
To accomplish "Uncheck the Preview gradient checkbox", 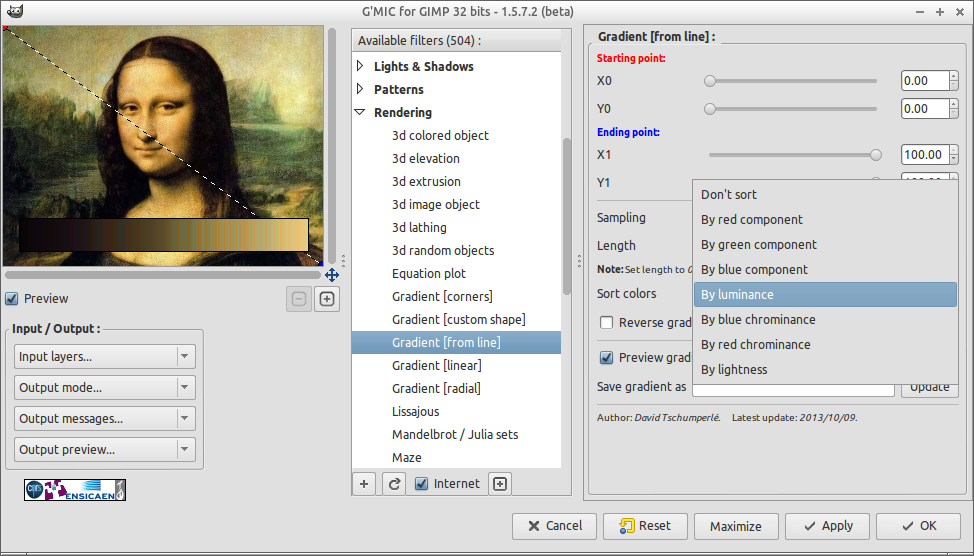I will (x=606, y=358).
